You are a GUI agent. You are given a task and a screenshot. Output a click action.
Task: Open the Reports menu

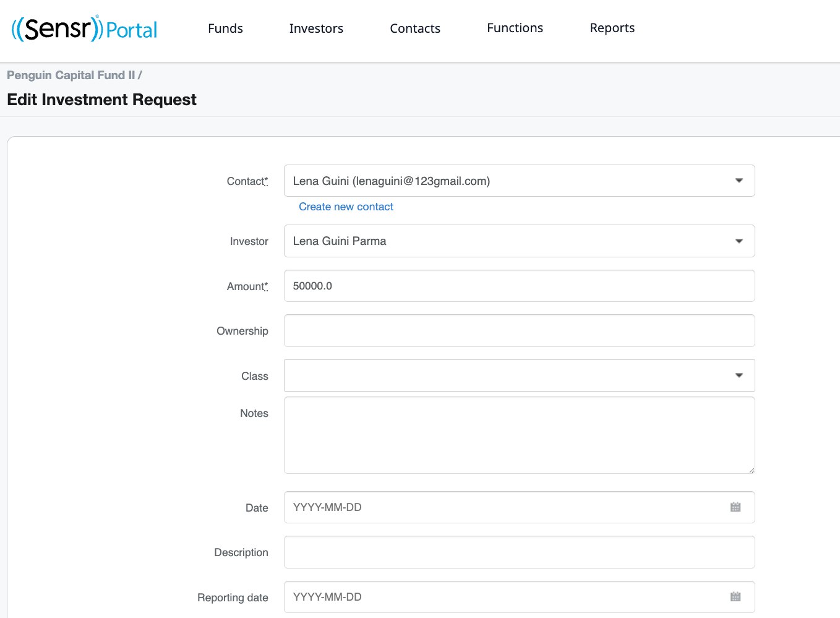612,28
